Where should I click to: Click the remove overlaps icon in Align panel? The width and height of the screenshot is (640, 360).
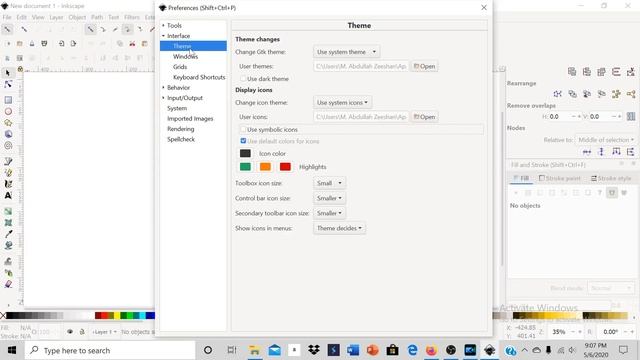click(631, 116)
